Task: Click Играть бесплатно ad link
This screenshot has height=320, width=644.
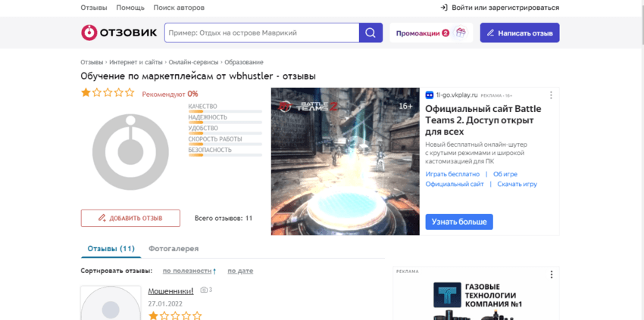Action: [452, 174]
